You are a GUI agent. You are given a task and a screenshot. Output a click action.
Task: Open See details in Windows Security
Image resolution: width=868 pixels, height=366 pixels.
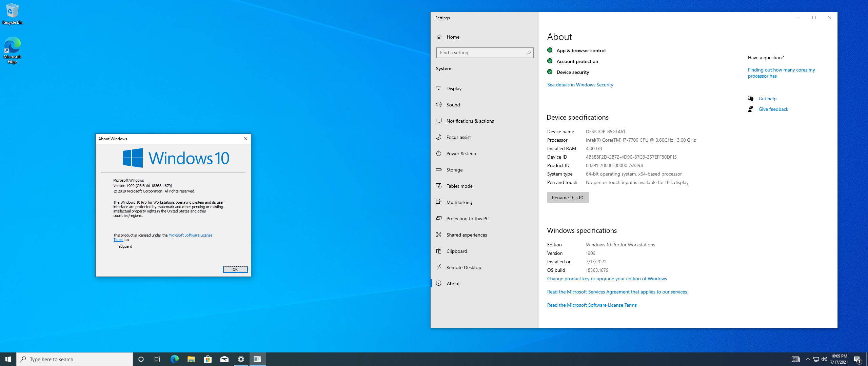[x=580, y=85]
